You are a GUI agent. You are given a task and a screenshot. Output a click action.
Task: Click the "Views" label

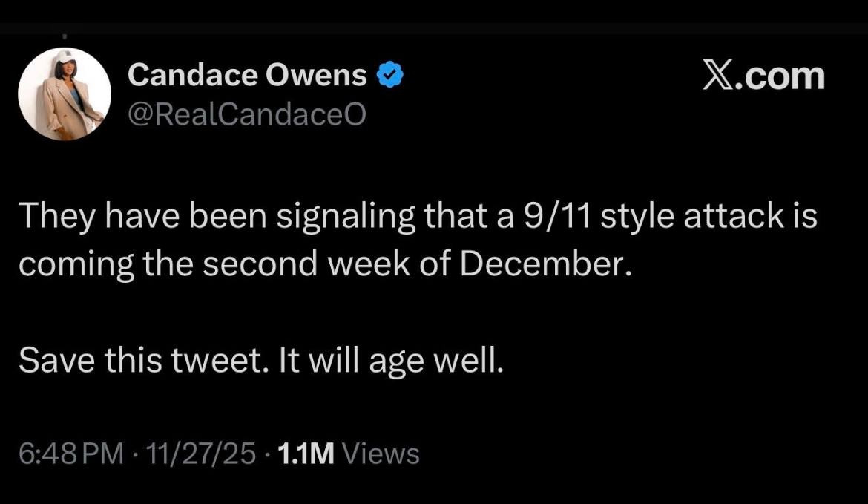(382, 453)
